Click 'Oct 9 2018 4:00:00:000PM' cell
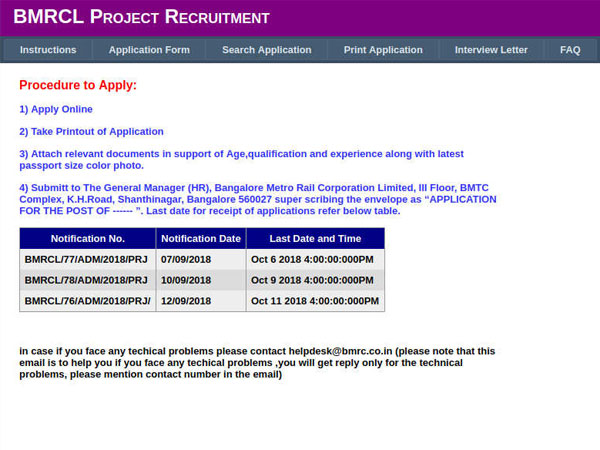 315,280
